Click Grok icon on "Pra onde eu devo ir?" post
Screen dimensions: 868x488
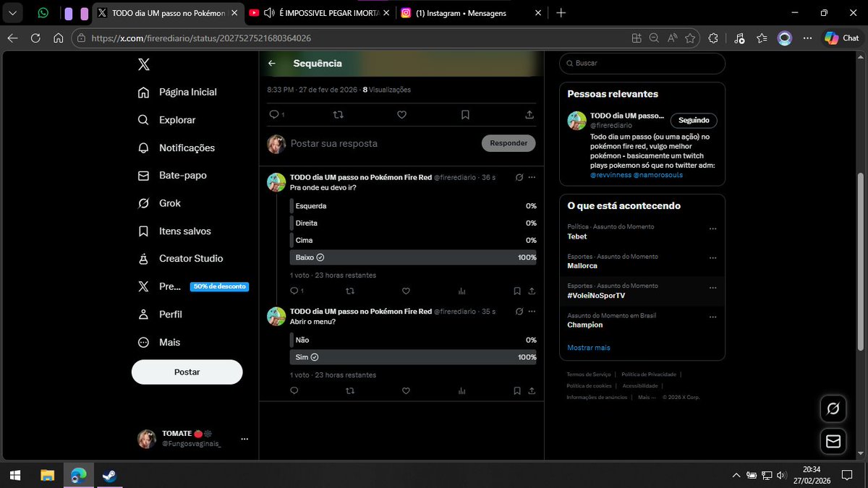pyautogui.click(x=519, y=177)
